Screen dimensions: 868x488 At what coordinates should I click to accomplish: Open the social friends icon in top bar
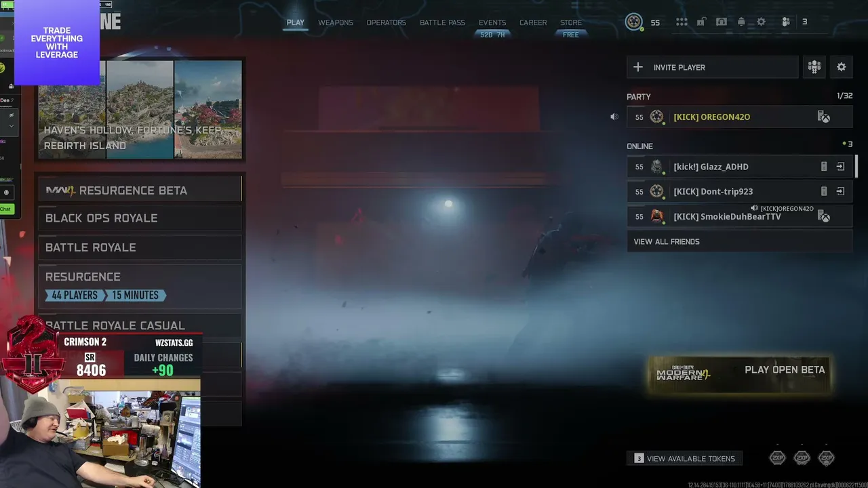[x=786, y=22]
